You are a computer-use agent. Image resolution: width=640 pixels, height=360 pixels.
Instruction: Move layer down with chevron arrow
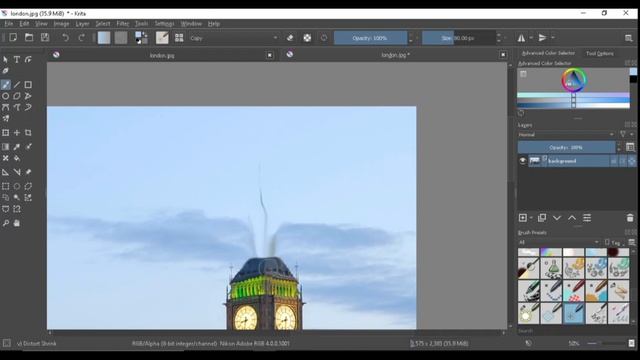pos(557,218)
